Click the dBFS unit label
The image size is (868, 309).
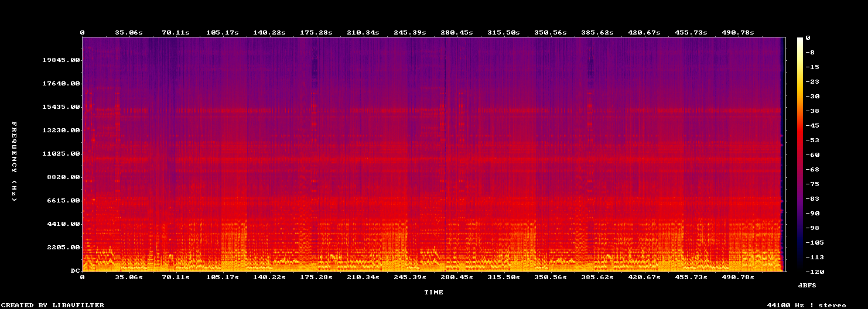[807, 285]
